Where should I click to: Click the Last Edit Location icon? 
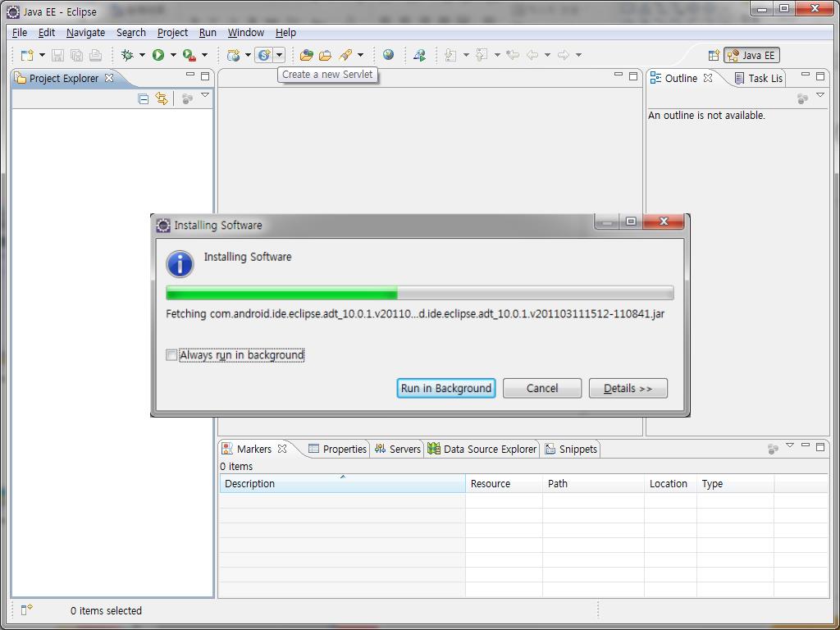(513, 55)
